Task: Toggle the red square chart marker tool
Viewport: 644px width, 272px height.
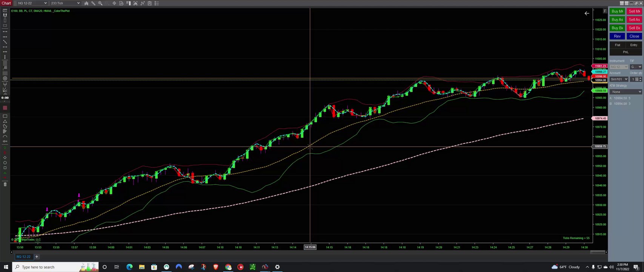Action: pos(5,108)
